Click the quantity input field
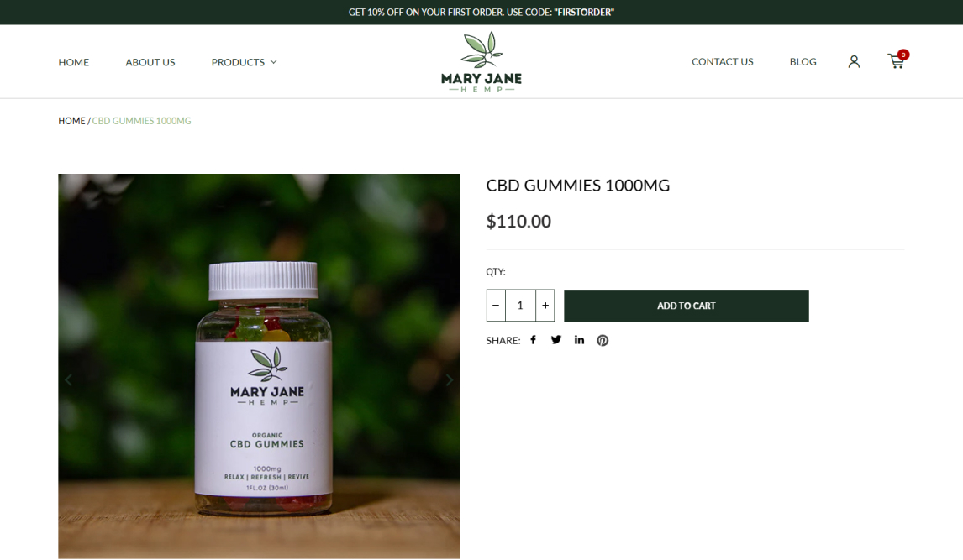963x560 pixels. pos(520,306)
